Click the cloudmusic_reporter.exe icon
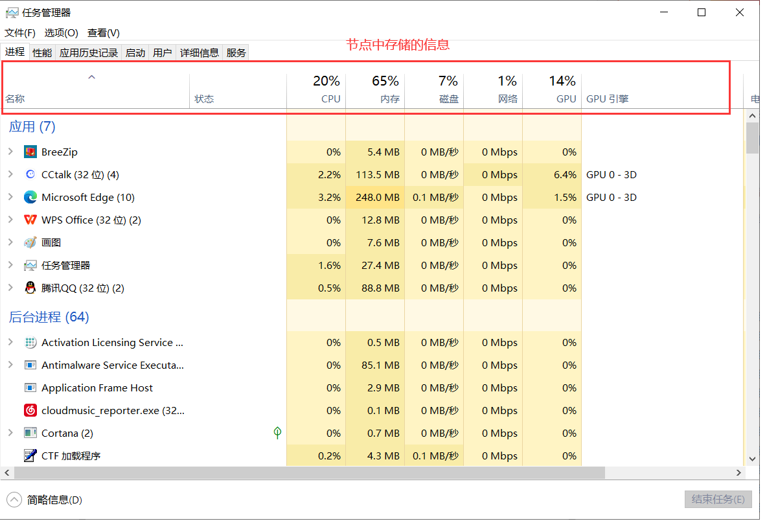778x532 pixels. click(30, 411)
